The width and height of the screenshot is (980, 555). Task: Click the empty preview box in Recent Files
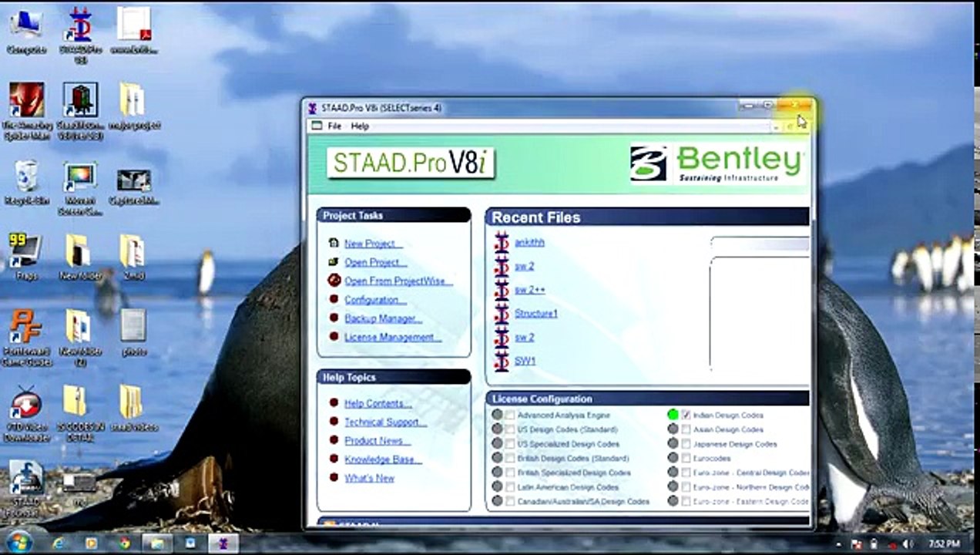click(760, 314)
